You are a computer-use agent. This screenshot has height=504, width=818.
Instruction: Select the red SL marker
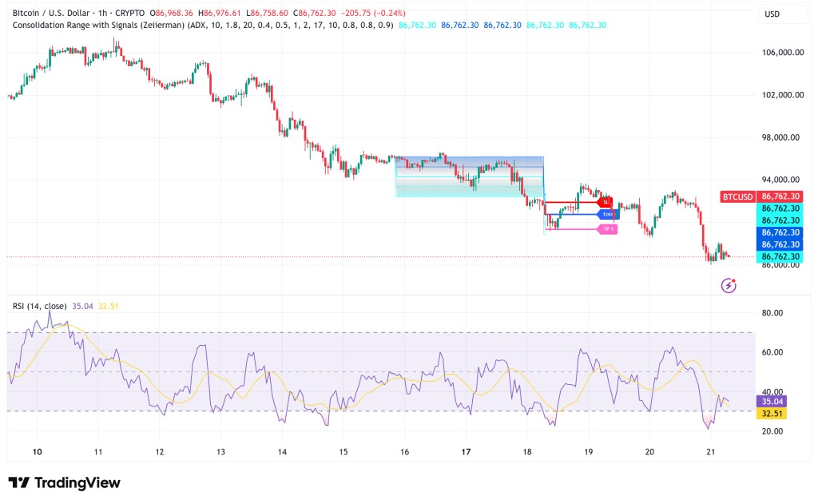604,202
